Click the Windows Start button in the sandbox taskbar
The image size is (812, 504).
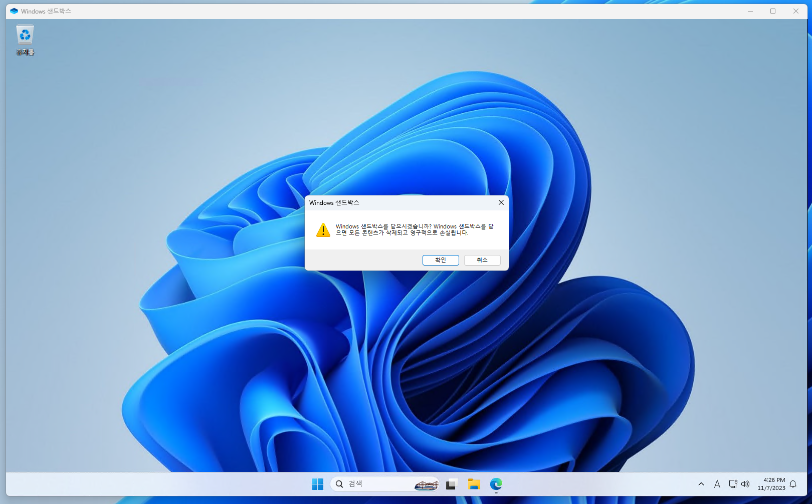click(x=317, y=484)
